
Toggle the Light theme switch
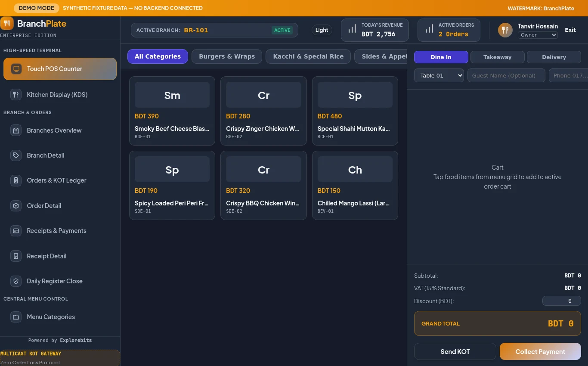[322, 30]
